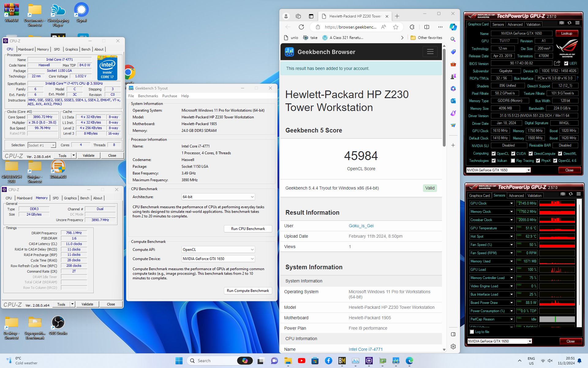
Task: Open File Explorer on taskbar
Action: click(x=288, y=361)
